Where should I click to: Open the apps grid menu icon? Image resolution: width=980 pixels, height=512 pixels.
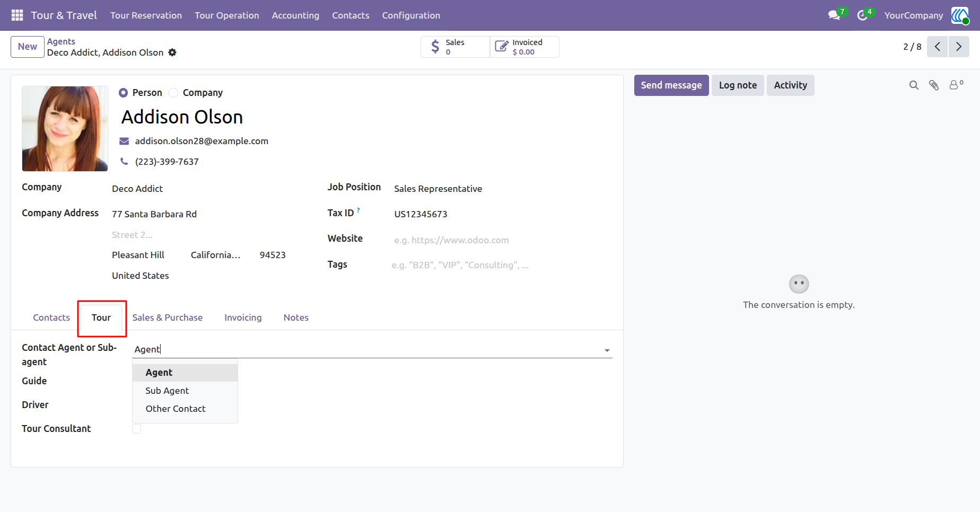click(x=17, y=15)
